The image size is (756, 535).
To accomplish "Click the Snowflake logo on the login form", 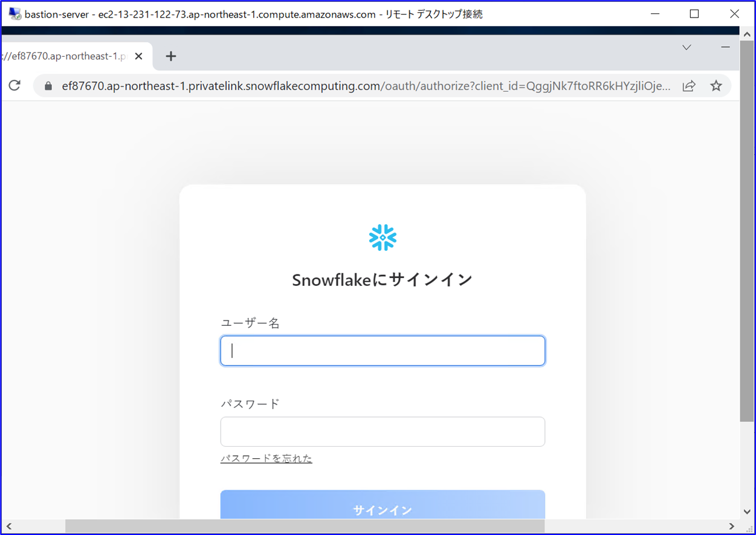I will point(382,237).
